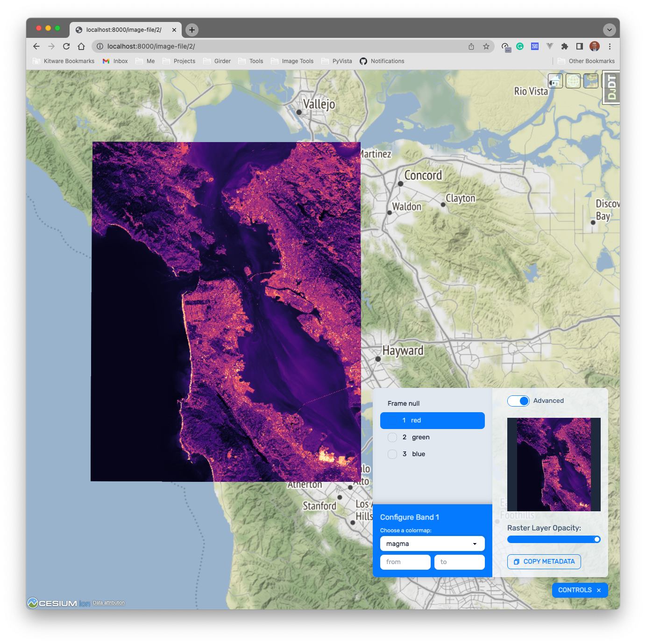The image size is (646, 644).
Task: Open the magma colormap dropdown
Action: pos(432,544)
